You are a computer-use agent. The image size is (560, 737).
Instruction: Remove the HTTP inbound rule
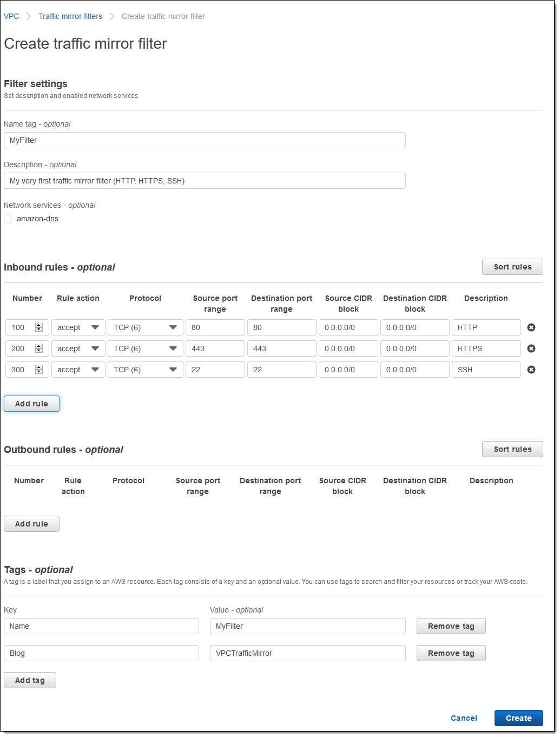point(531,327)
